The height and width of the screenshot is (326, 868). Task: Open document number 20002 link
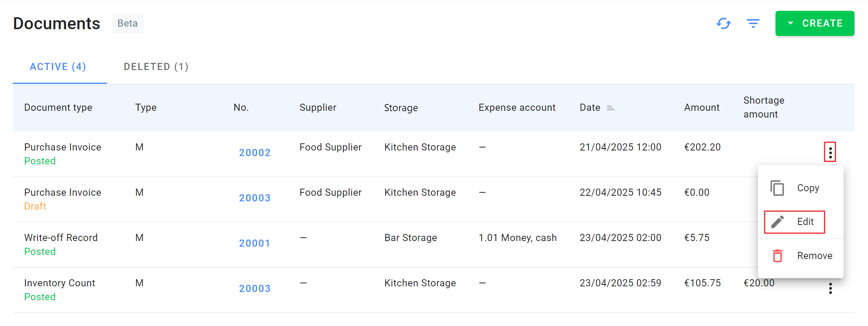255,153
